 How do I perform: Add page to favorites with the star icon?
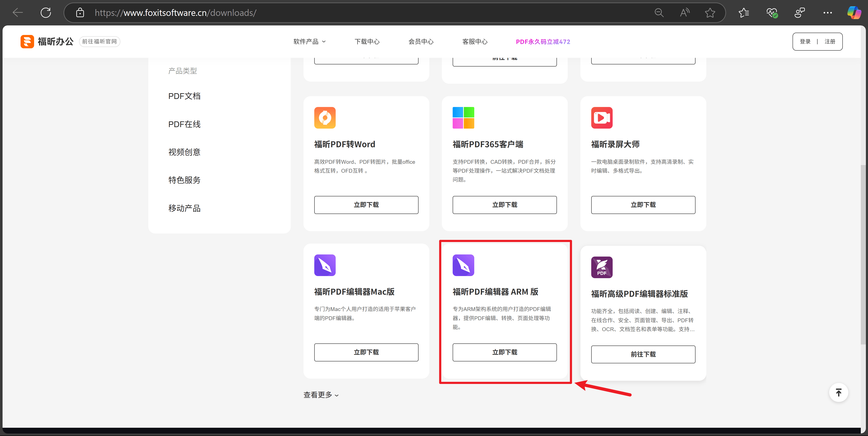click(710, 12)
